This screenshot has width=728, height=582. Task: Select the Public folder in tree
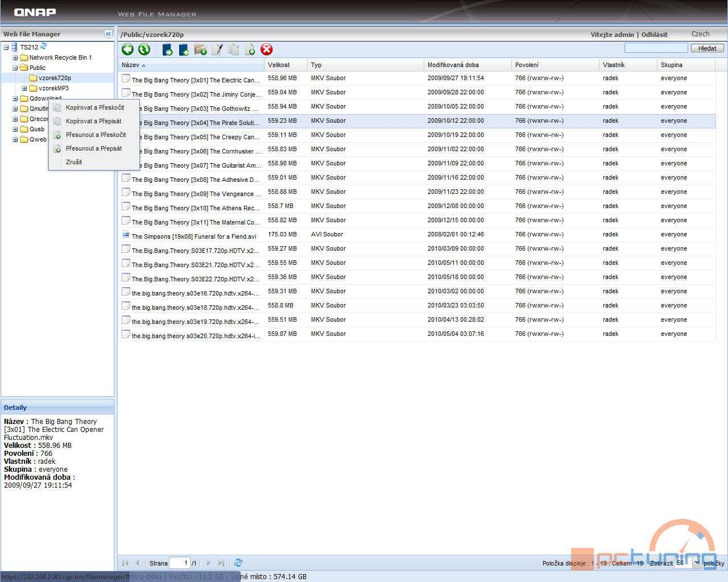(x=38, y=68)
